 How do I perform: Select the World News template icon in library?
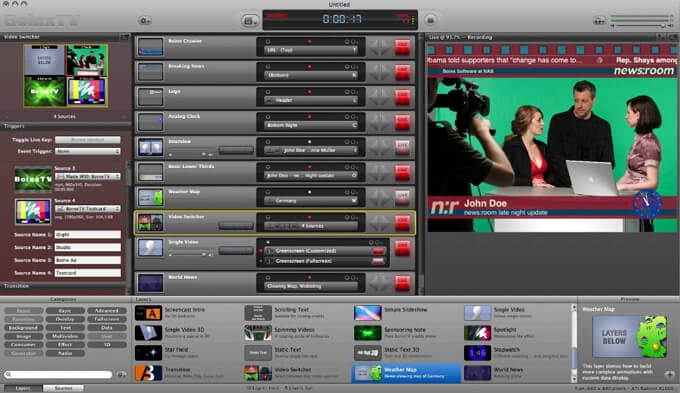[x=477, y=373]
